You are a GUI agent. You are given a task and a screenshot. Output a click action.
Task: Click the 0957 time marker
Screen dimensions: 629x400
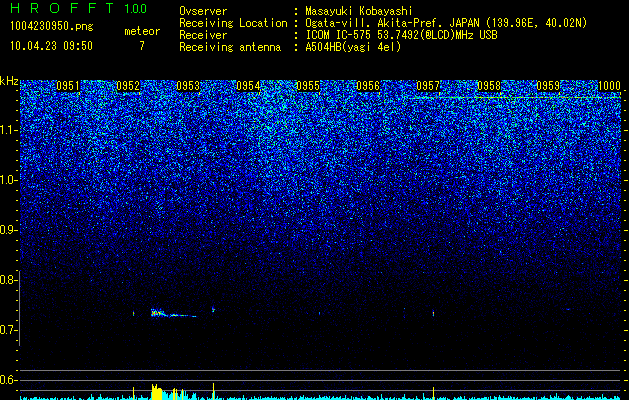[428, 86]
